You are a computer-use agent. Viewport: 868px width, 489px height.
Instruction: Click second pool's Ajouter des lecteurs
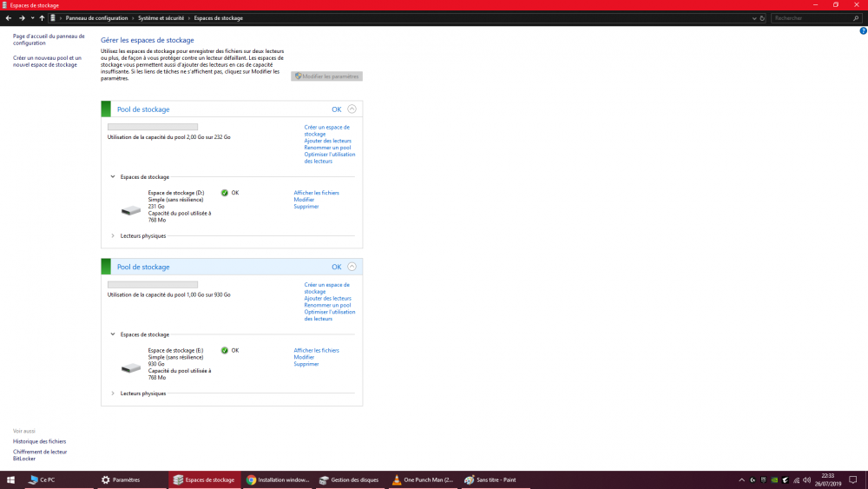tap(327, 299)
